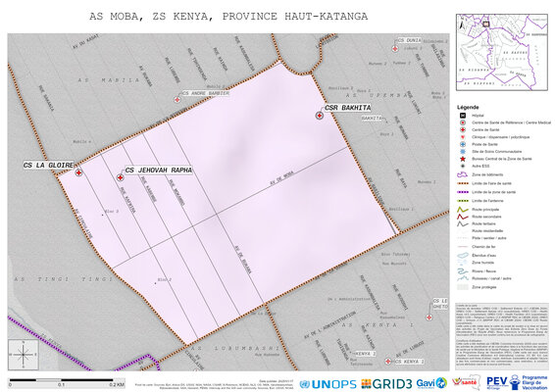Click the AS MABILA area label
Screen dimensions: 555x392
point(109,80)
